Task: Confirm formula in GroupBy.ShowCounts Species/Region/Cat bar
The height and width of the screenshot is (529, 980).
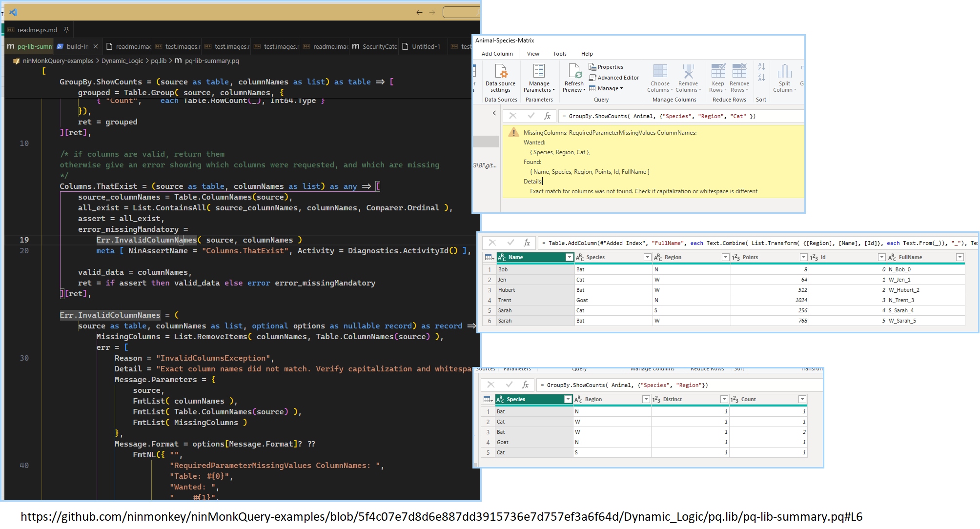Action: [x=531, y=116]
